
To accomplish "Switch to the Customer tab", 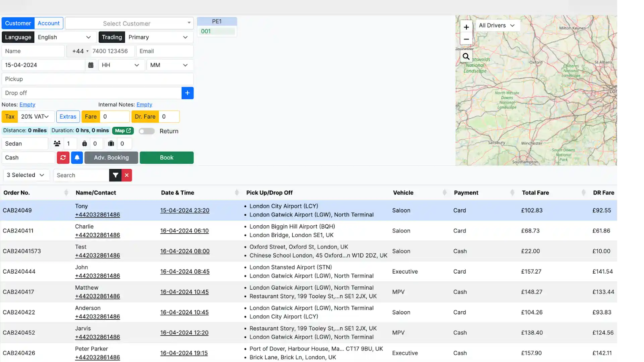I will 18,23.
